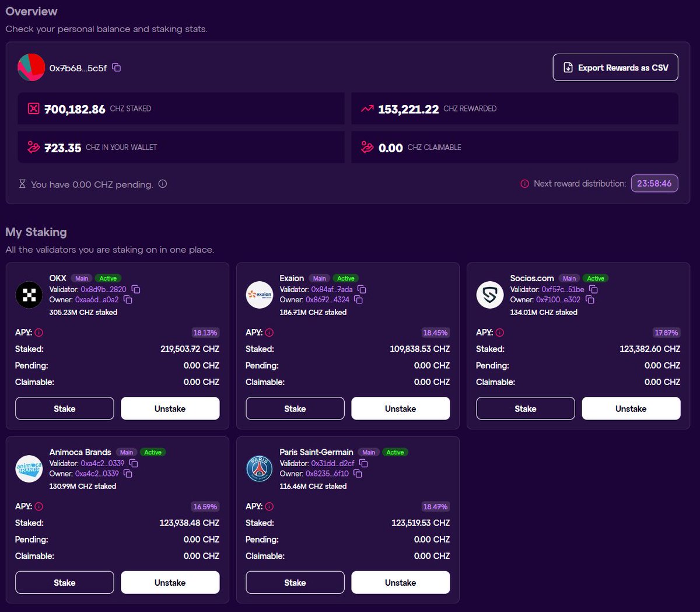Open Paris Saint-Germain validator address 0x31dd...d2cf
Image resolution: width=700 pixels, height=612 pixels.
[x=332, y=463]
